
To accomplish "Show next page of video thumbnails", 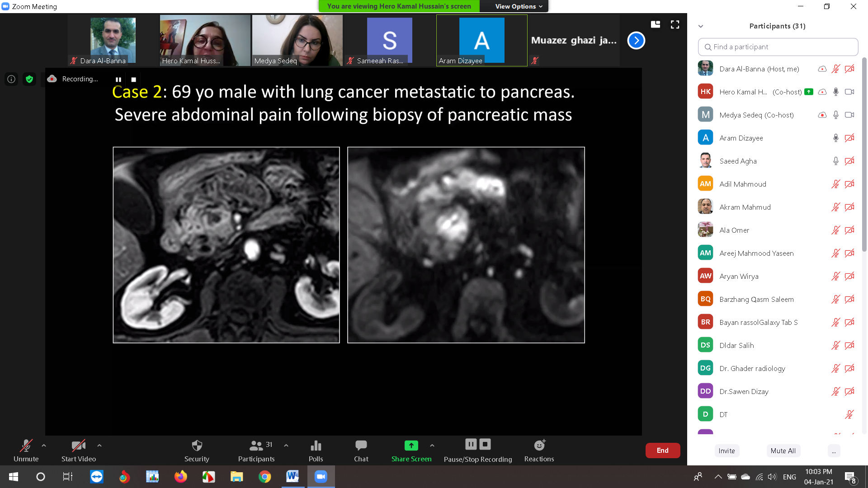I will coord(636,41).
